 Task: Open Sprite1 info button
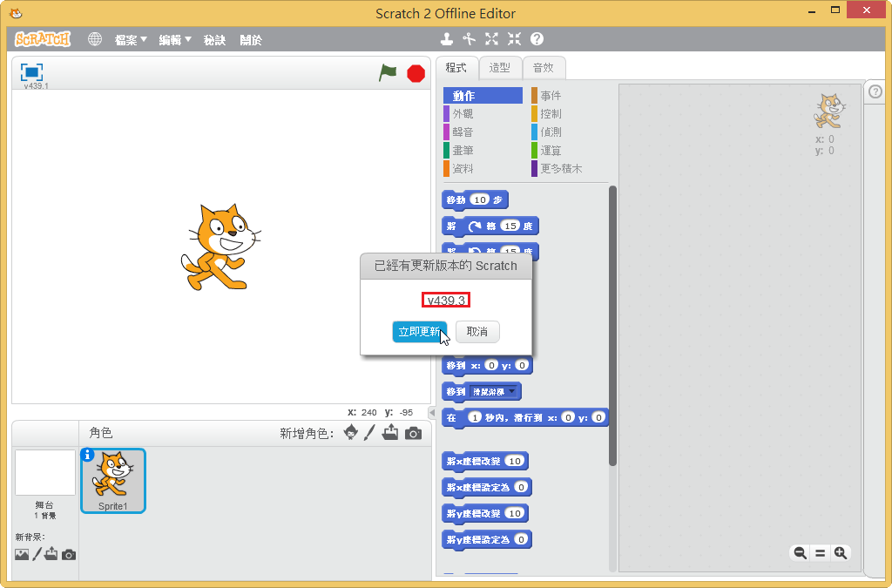pos(88,455)
